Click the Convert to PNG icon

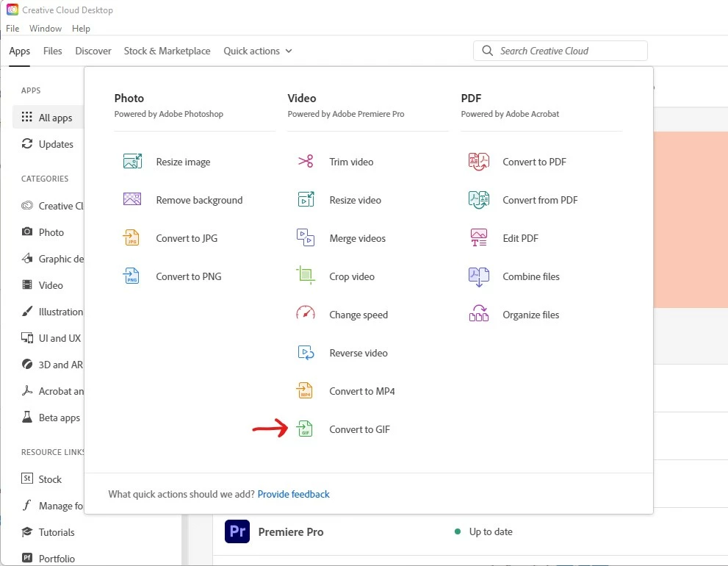[131, 276]
